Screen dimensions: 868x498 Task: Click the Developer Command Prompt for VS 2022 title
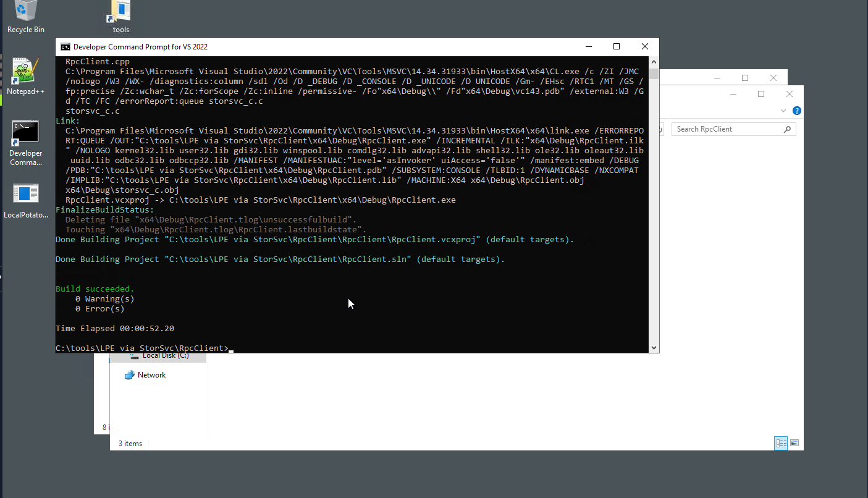(x=140, y=47)
